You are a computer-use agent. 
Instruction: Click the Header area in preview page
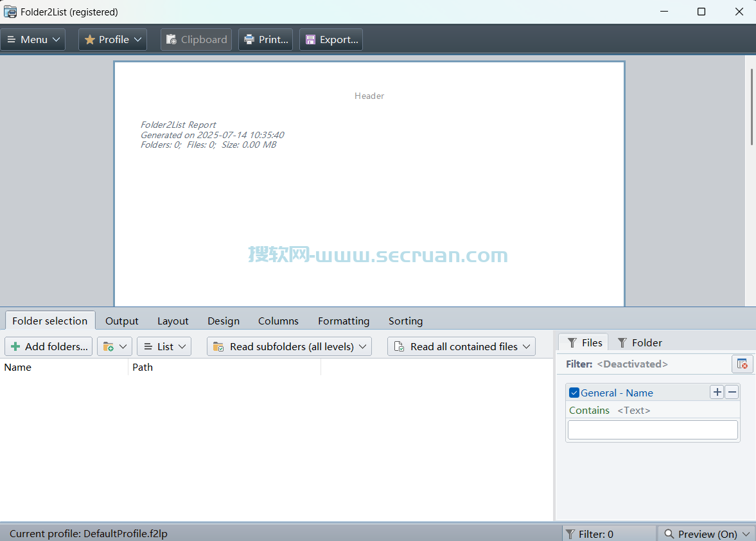(369, 96)
